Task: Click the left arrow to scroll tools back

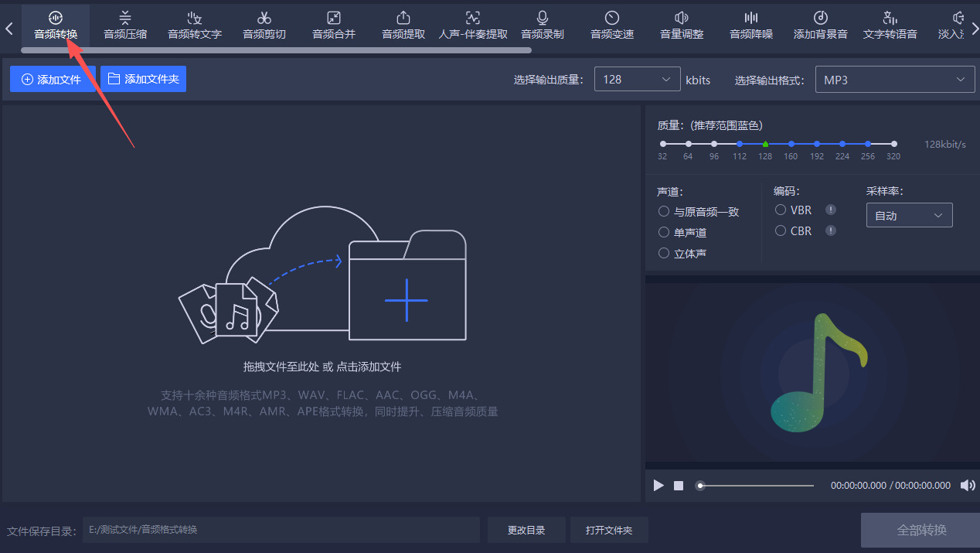Action: (x=9, y=29)
